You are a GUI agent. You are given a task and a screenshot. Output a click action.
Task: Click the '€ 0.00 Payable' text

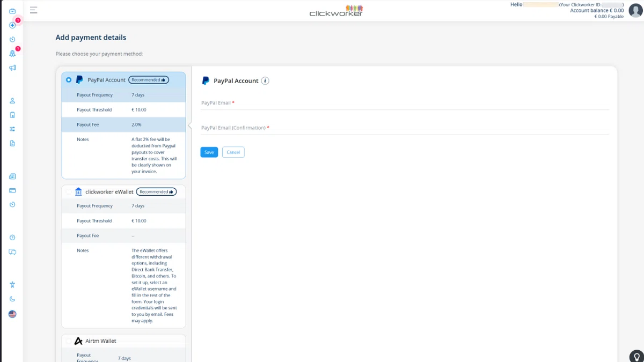(609, 17)
